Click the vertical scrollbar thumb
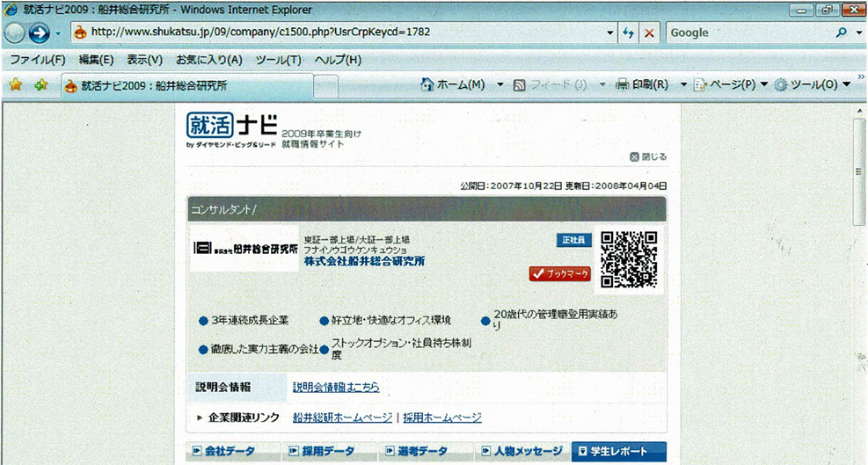This screenshot has height=465, width=868. click(858, 171)
